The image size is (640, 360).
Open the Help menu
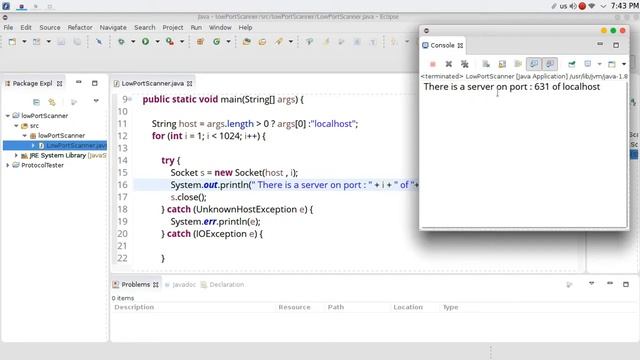tap(245, 27)
